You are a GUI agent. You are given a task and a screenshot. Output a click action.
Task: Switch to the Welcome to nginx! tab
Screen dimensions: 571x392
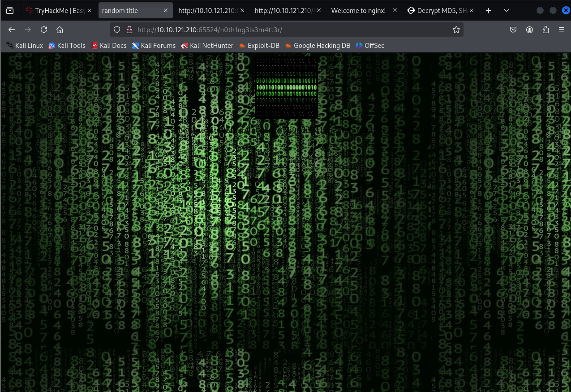click(358, 10)
